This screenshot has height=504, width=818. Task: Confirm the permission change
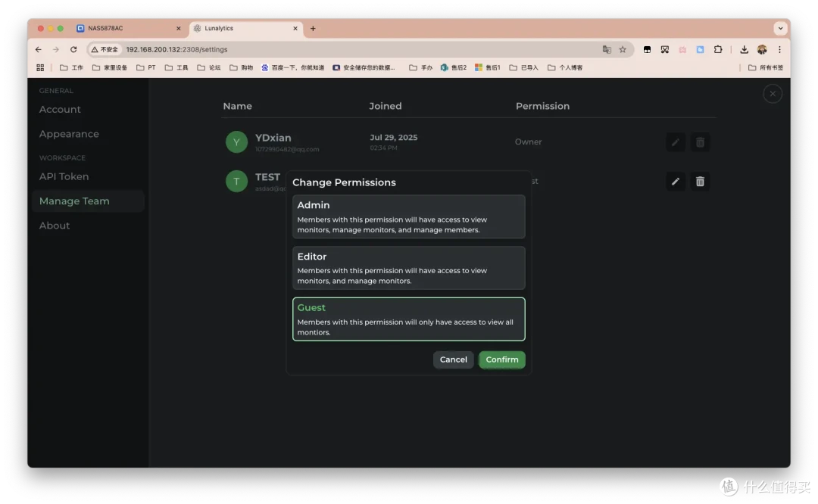point(502,359)
